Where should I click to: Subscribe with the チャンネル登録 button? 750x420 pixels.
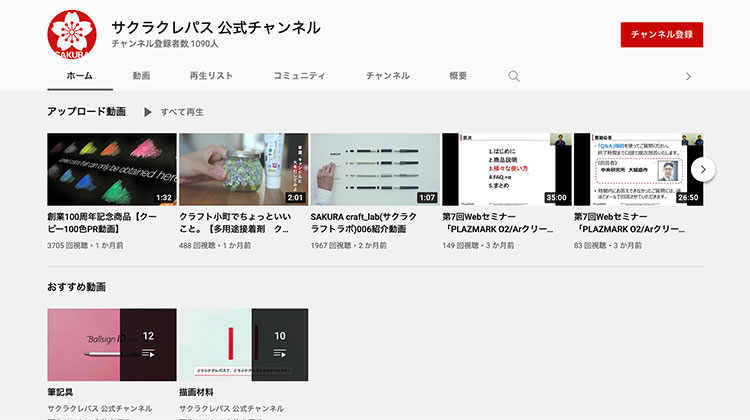click(662, 34)
